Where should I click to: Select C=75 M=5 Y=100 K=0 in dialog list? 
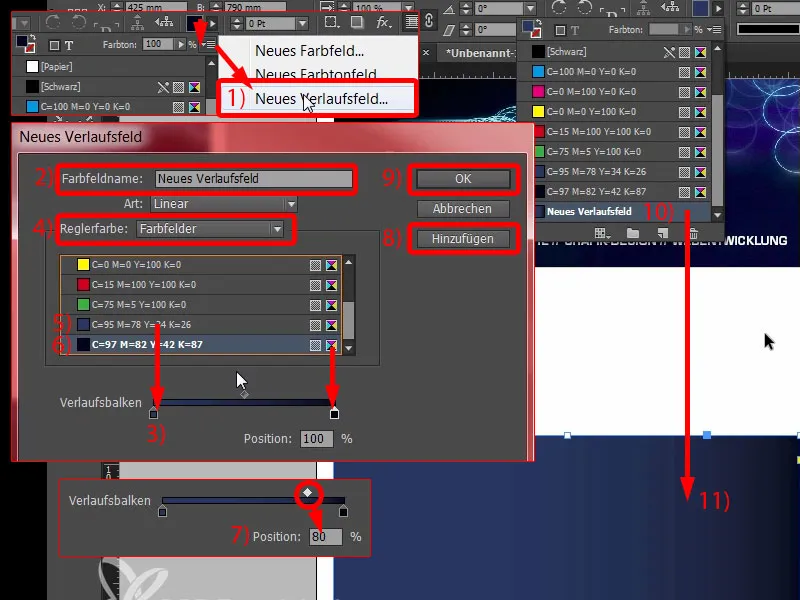[201, 305]
